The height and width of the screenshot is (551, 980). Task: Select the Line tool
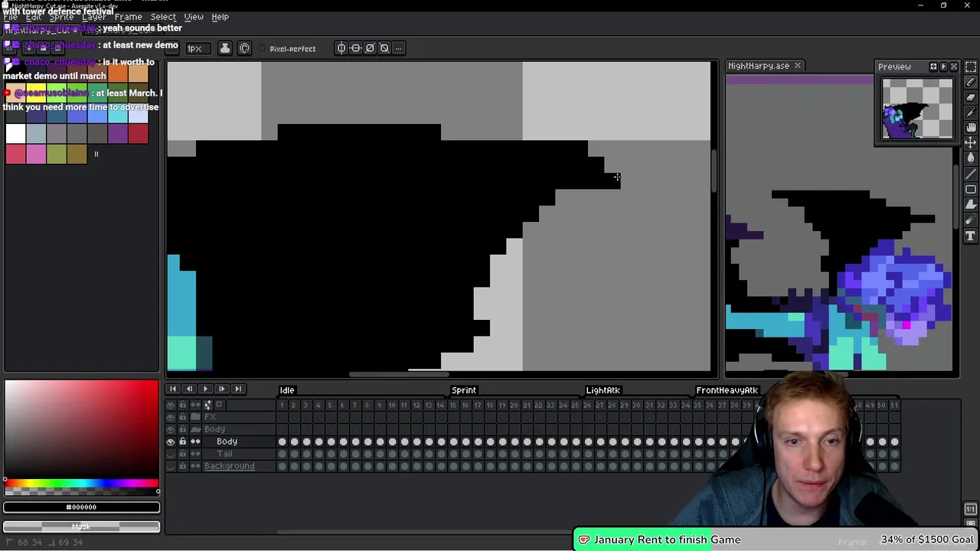pos(970,174)
